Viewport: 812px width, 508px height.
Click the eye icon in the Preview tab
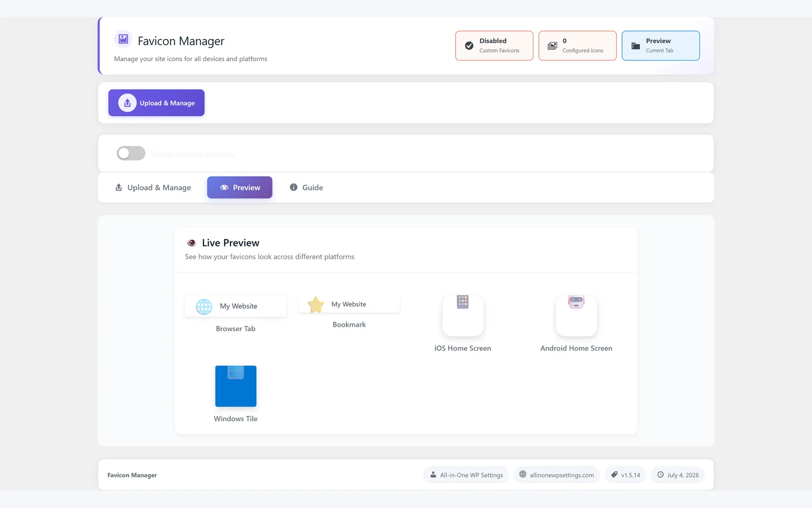click(224, 187)
